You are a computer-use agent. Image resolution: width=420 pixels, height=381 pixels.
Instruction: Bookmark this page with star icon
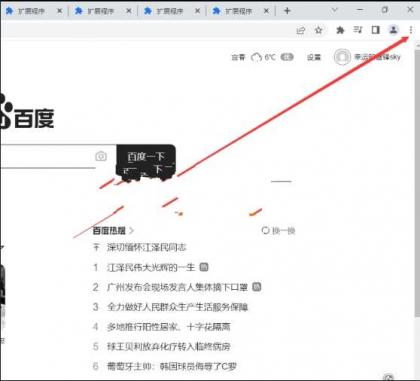point(319,30)
